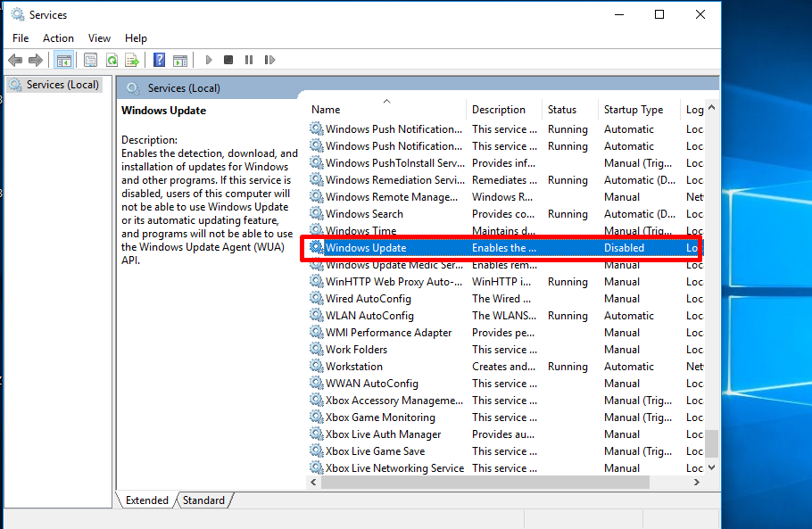The height and width of the screenshot is (529, 812).
Task: Select the Windows Time service row
Action: 505,230
